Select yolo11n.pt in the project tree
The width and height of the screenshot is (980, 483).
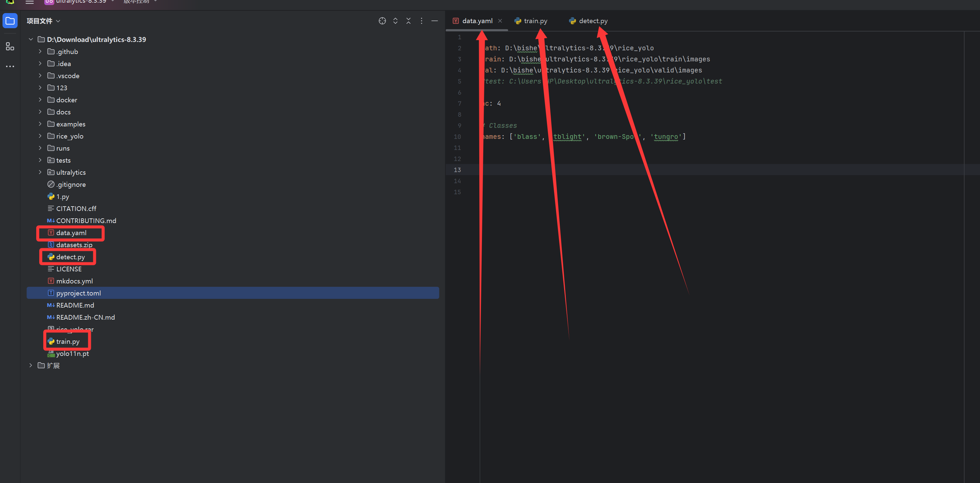(x=72, y=354)
